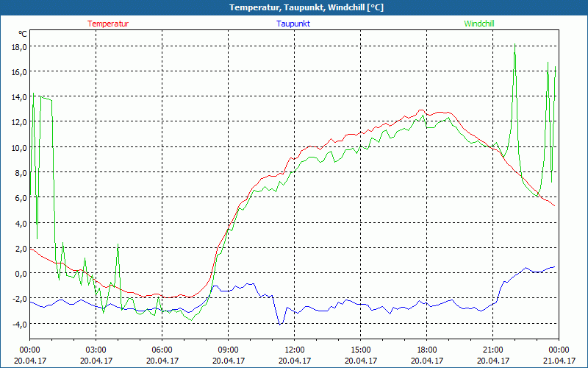Viewport: 588px width, 368px height.
Task: Click the 0,0 y-axis value
Action: [21, 274]
